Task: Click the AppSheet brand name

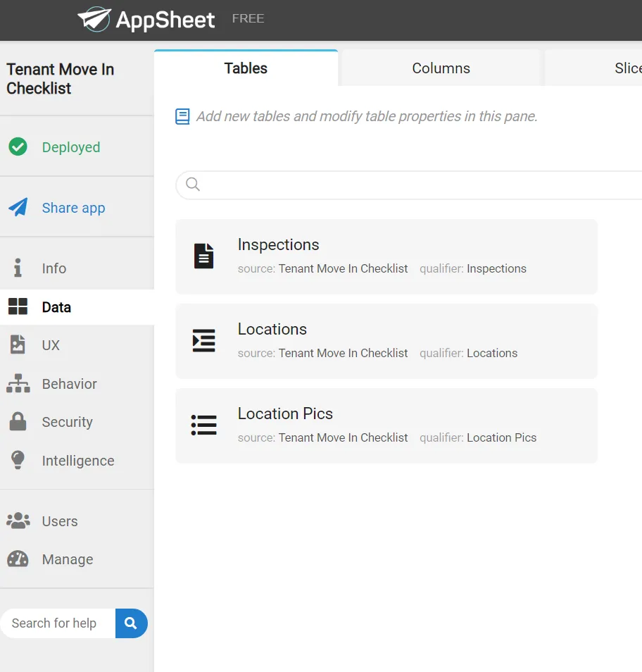Action: pyautogui.click(x=165, y=20)
